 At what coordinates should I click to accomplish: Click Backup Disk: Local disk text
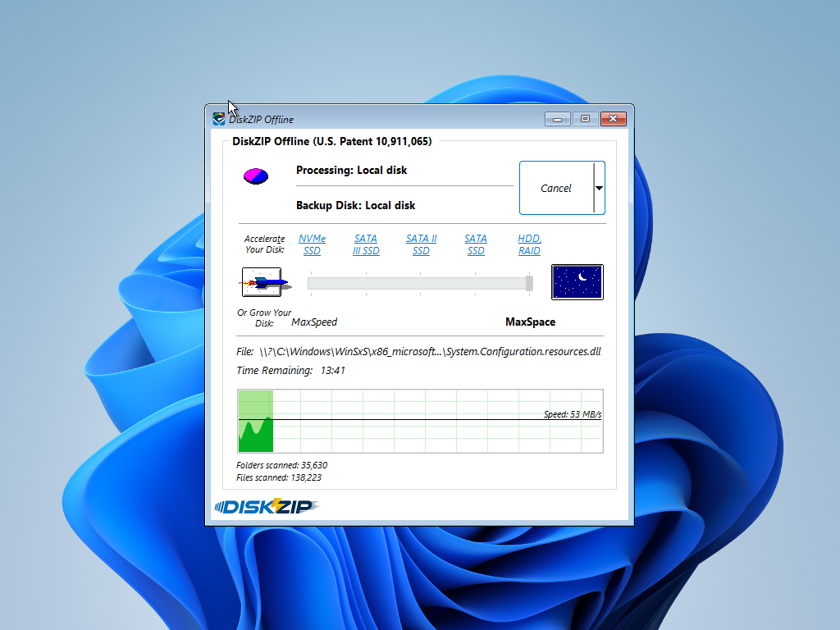(356, 205)
